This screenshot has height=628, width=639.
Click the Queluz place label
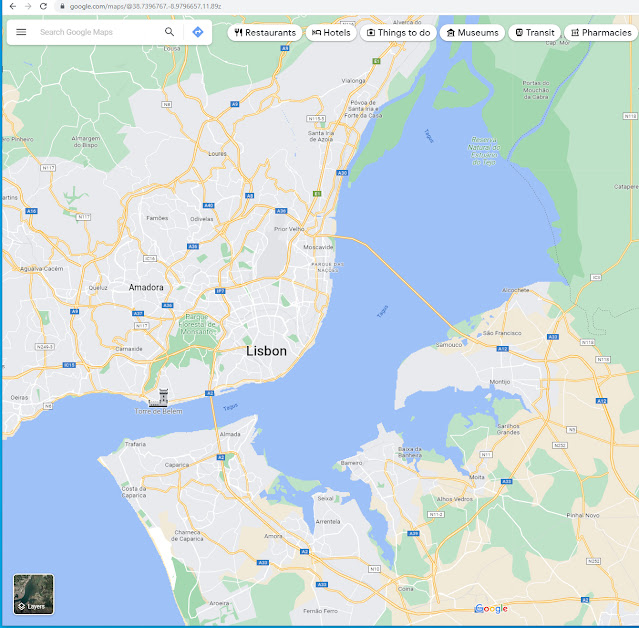click(x=98, y=288)
